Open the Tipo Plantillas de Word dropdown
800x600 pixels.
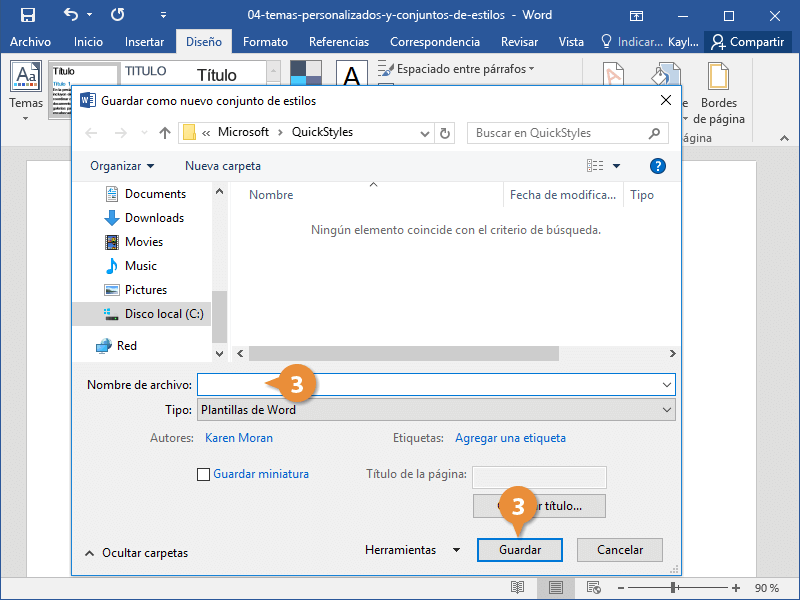click(436, 410)
